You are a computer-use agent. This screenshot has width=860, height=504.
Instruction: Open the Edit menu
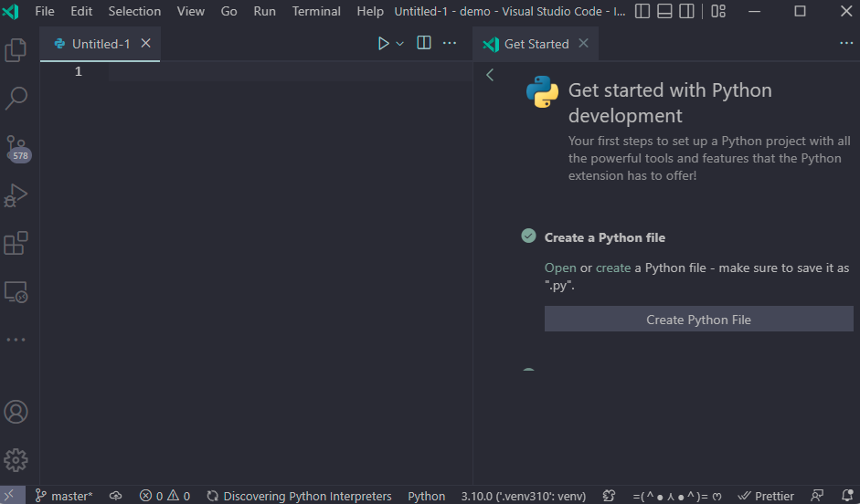pyautogui.click(x=81, y=11)
